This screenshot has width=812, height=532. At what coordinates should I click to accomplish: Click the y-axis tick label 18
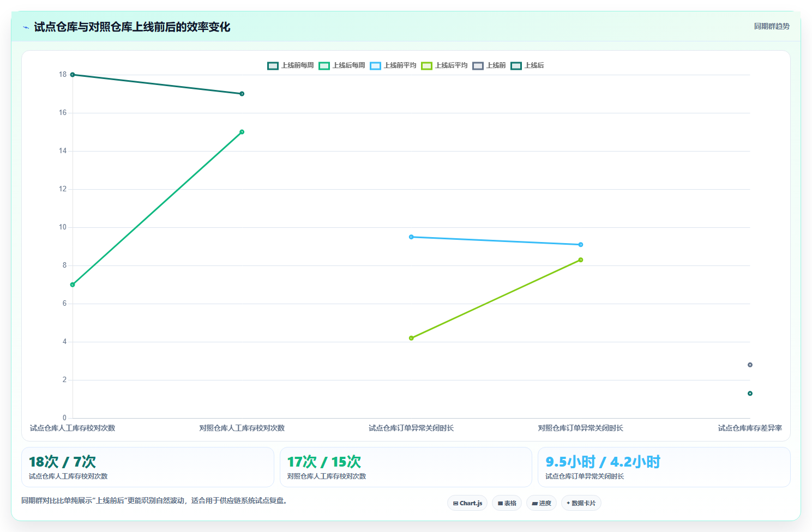(63, 75)
